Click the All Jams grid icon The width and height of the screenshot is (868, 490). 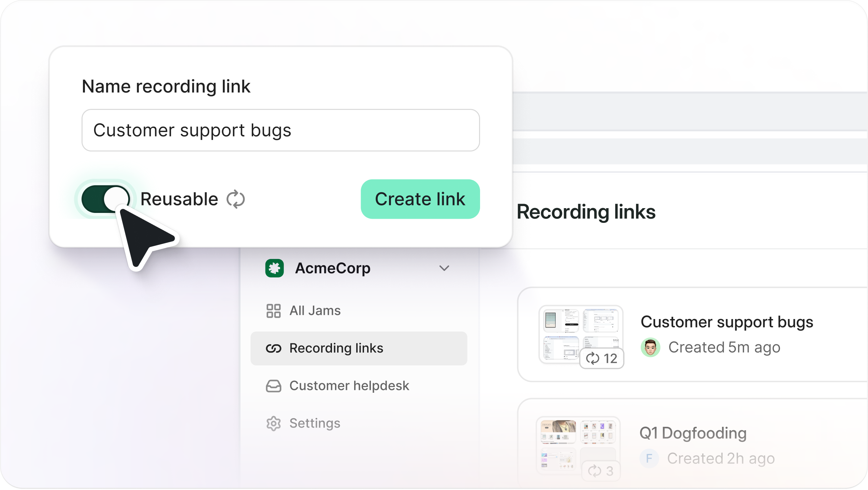pyautogui.click(x=273, y=311)
